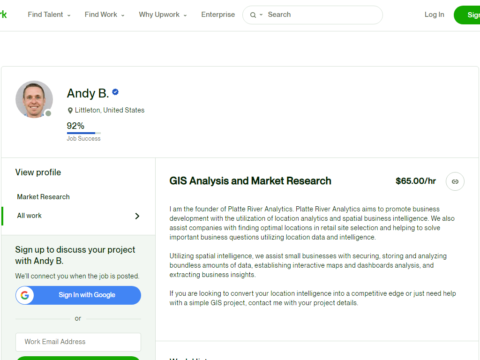Go to Log In page
The width and height of the screenshot is (480, 360).
click(x=434, y=15)
